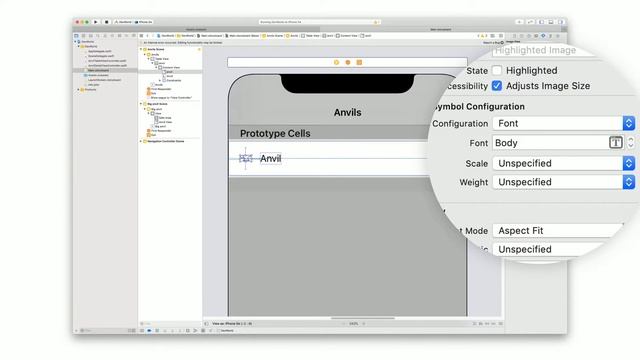
Task: Open the Report navigator
Action: tap(133, 36)
